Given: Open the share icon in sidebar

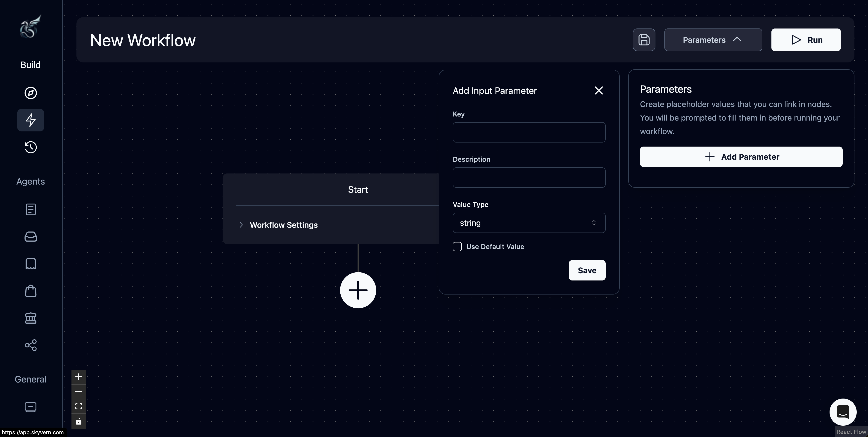Looking at the screenshot, I should tap(30, 345).
